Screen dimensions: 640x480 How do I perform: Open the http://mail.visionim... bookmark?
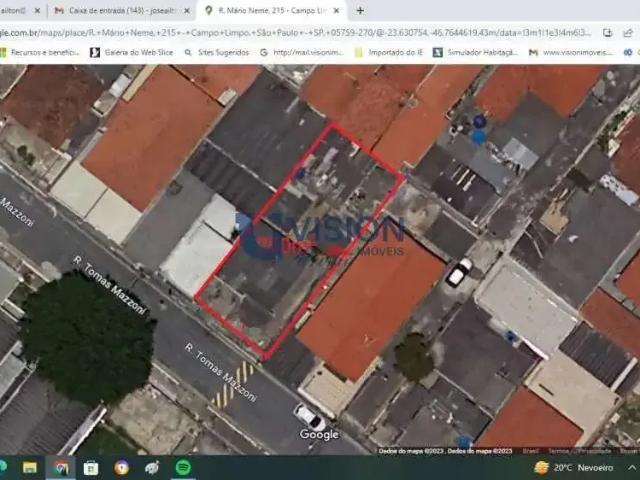click(302, 52)
